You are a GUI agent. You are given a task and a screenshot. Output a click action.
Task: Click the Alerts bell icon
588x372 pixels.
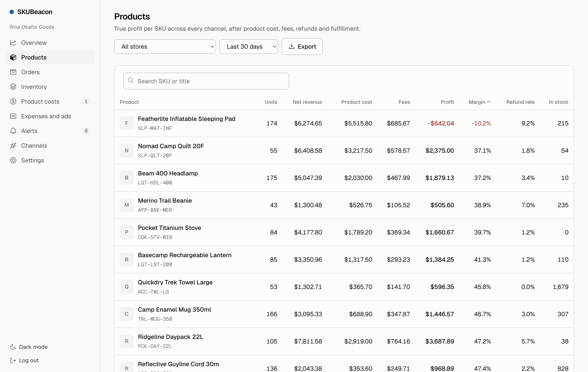pos(13,131)
